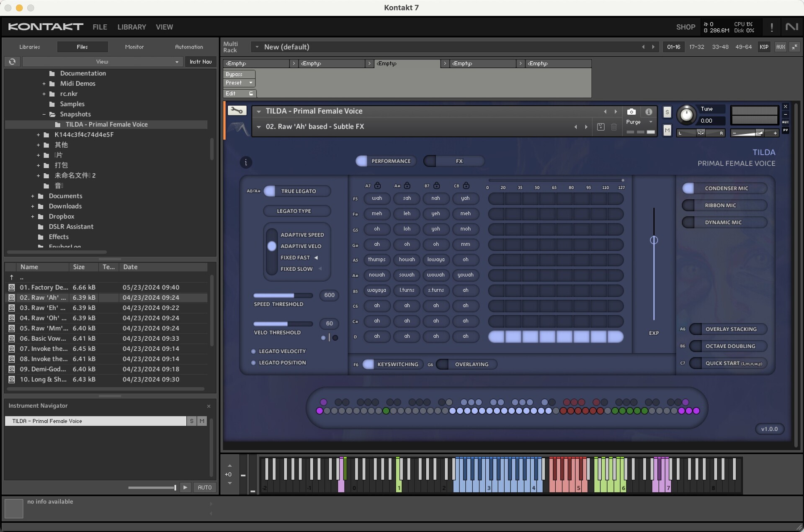Play the preview sample button

point(185,487)
